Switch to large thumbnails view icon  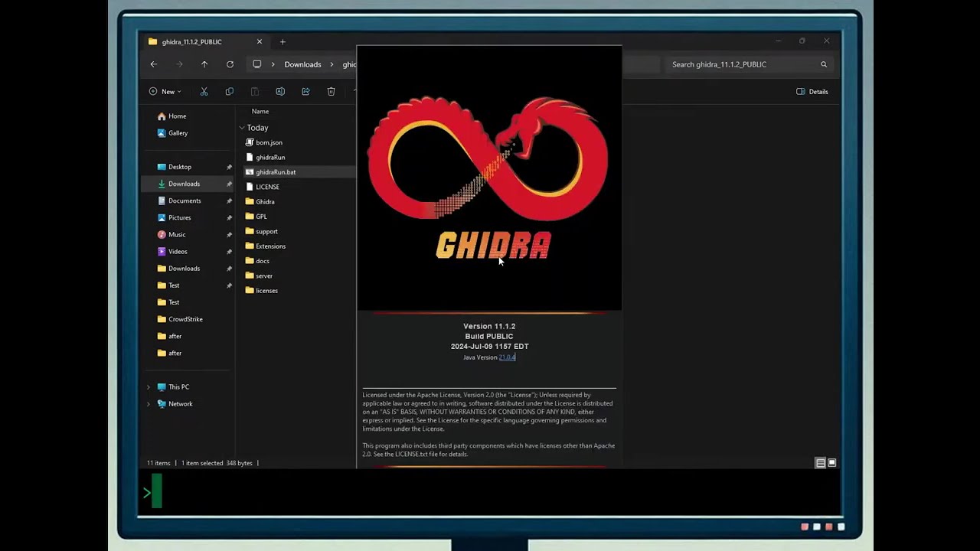[x=831, y=463]
